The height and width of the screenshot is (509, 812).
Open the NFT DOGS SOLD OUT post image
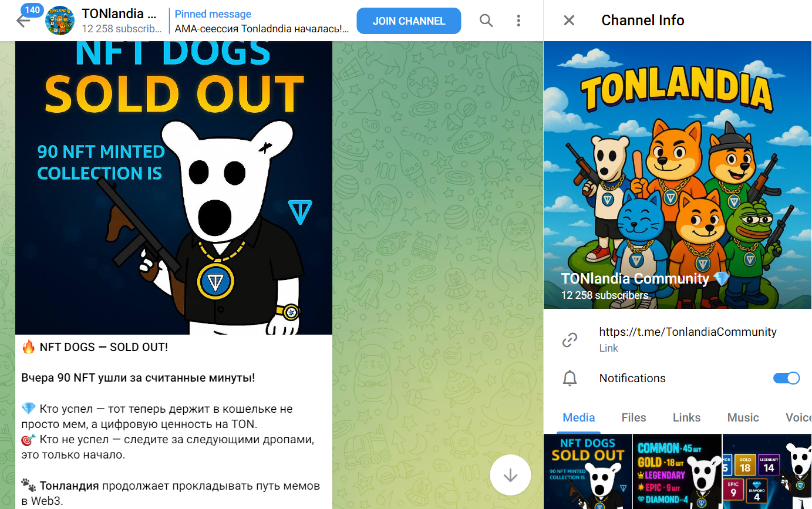(174, 188)
